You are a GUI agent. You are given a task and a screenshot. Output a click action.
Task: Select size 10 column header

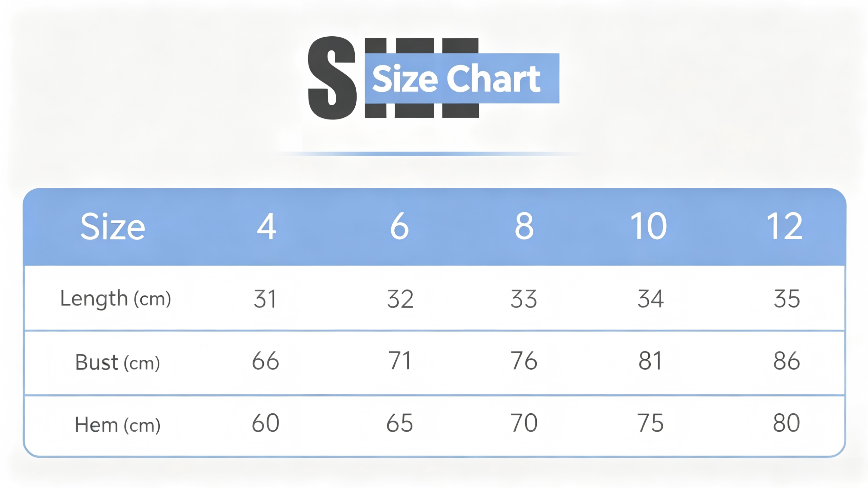(x=649, y=226)
